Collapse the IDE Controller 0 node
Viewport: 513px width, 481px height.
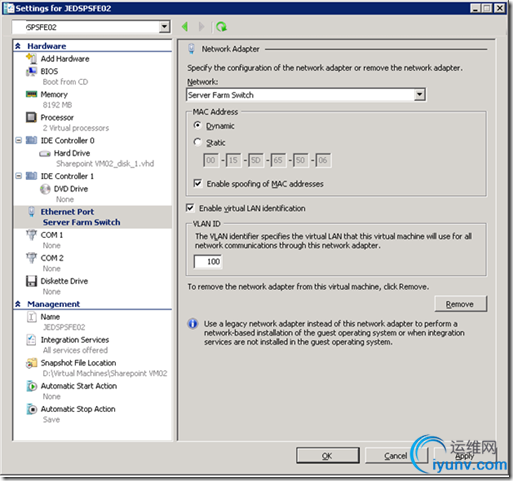[x=19, y=140]
